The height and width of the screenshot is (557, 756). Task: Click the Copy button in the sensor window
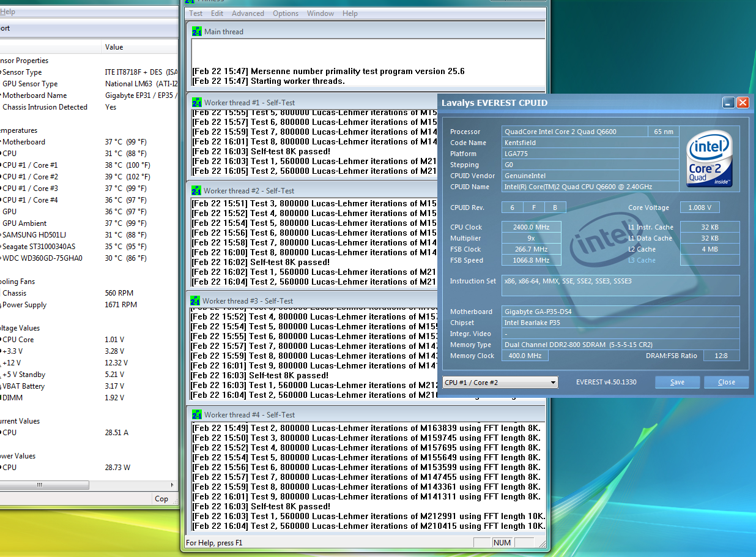[x=161, y=499]
